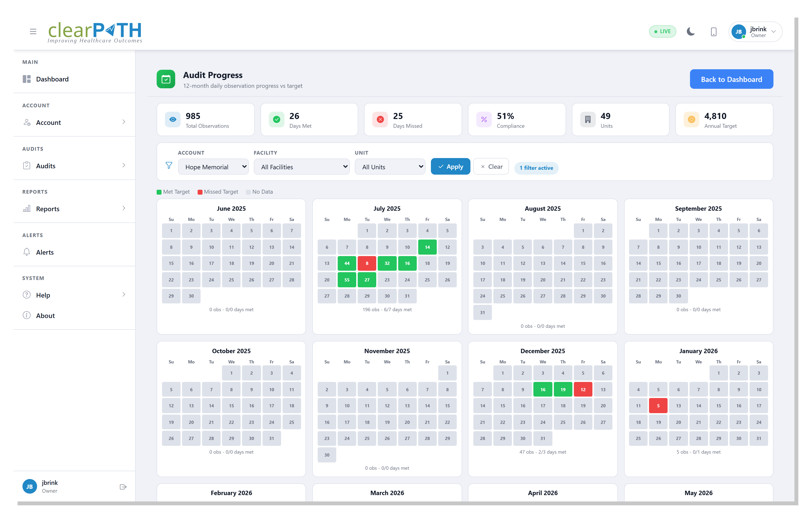The height and width of the screenshot is (519, 812).
Task: Click the logout icon in sidebar footer
Action: (x=123, y=487)
